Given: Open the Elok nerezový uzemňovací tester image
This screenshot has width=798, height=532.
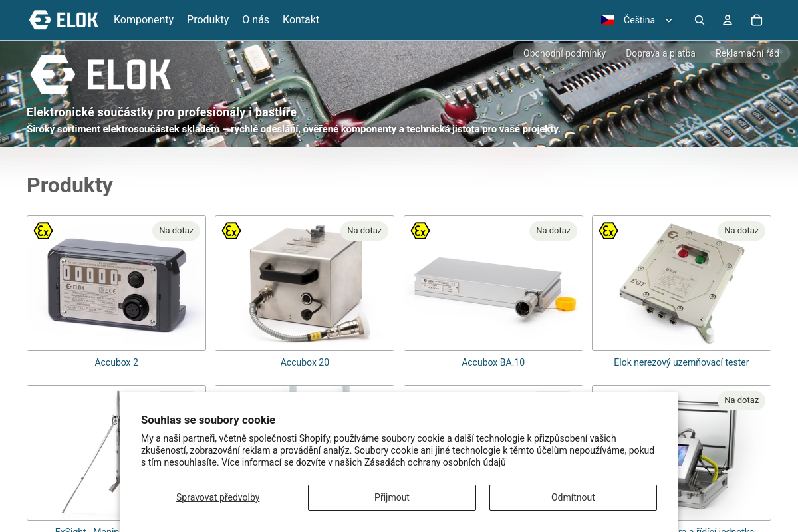Looking at the screenshot, I should pos(682,284).
